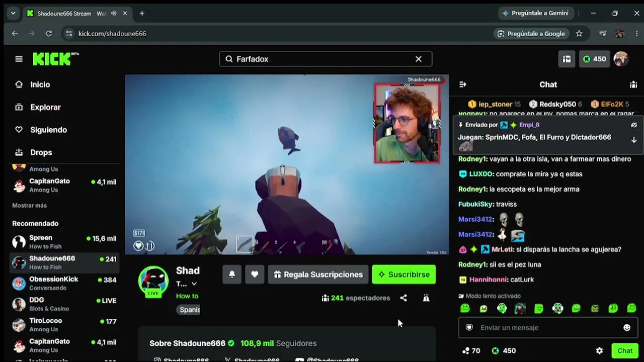Expand the stream title chevron
The height and width of the screenshot is (362, 644).
(x=194, y=284)
